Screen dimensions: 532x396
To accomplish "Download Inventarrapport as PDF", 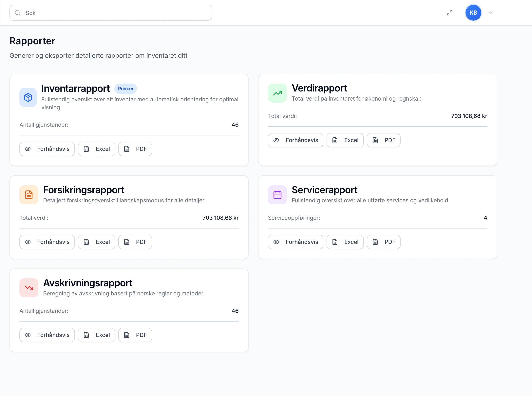I will point(135,149).
